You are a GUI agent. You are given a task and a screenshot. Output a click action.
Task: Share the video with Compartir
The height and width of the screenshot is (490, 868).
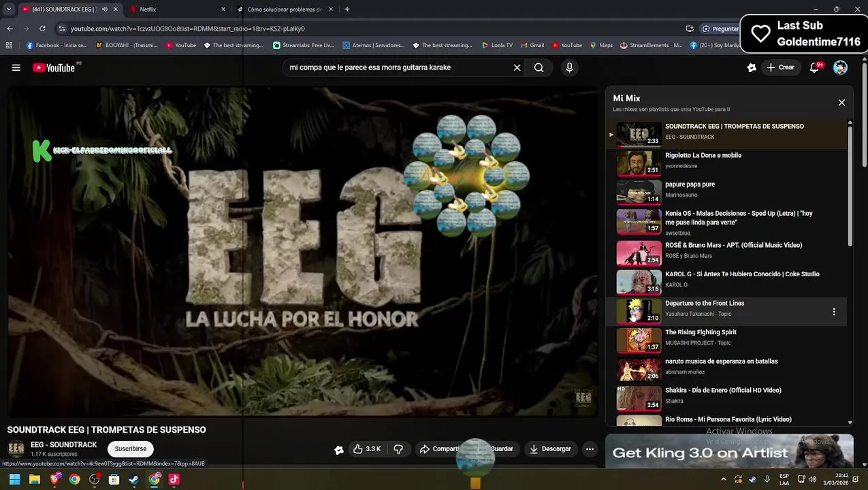point(440,448)
